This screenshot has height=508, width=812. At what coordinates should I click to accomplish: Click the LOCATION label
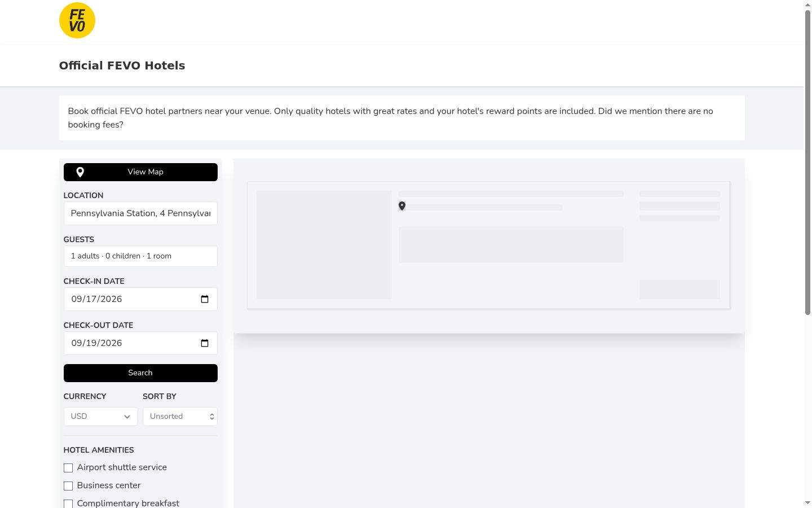tap(83, 195)
